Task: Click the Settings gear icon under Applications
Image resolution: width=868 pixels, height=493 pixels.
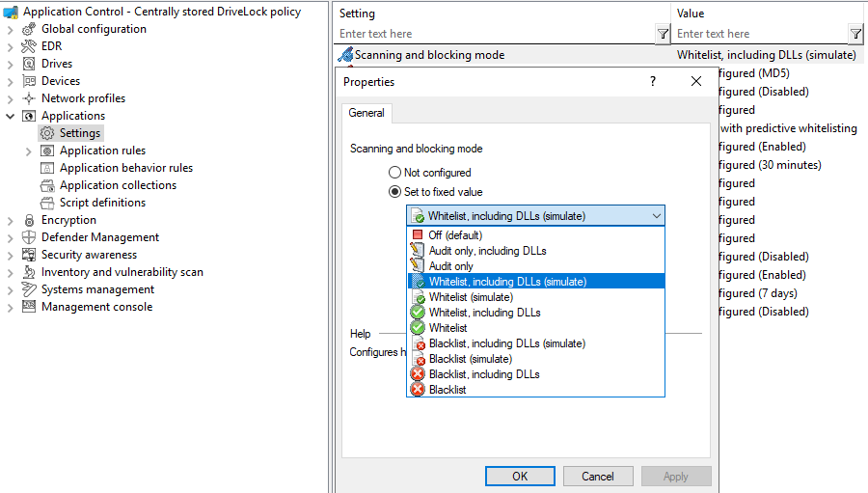Action: [x=47, y=133]
